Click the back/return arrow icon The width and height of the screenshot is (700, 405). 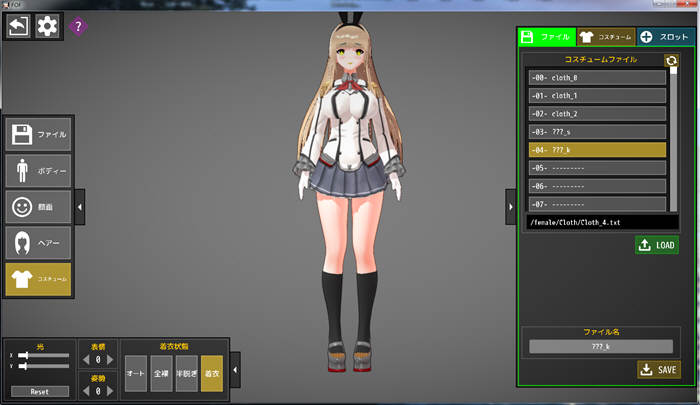[x=17, y=26]
